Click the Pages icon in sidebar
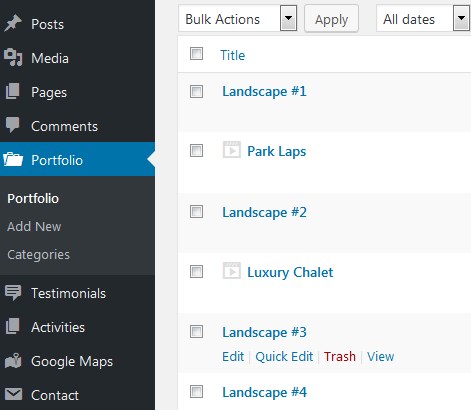The width and height of the screenshot is (471, 410). (x=13, y=92)
